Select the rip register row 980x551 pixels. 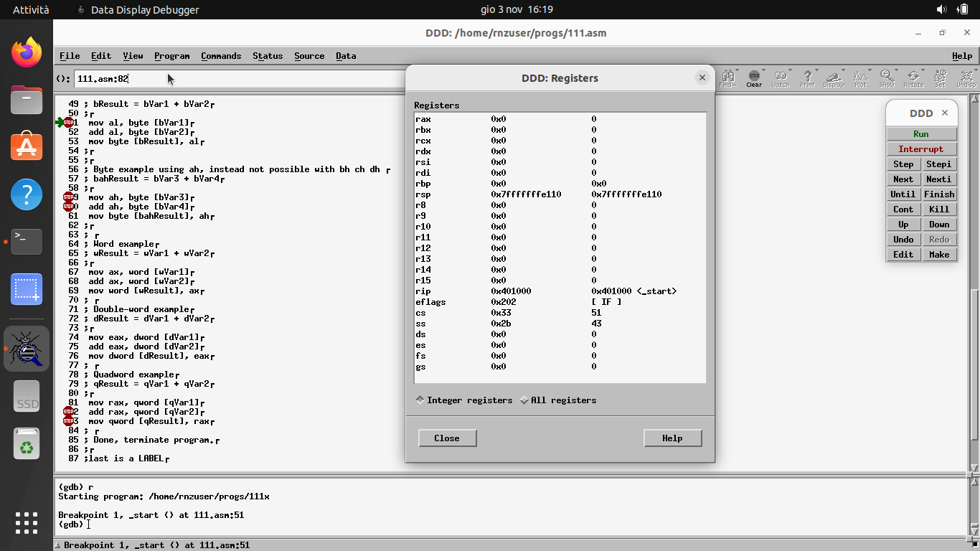(x=560, y=291)
